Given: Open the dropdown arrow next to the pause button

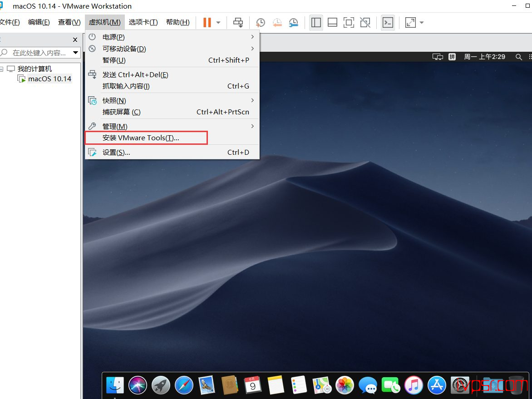Looking at the screenshot, I should [218, 23].
